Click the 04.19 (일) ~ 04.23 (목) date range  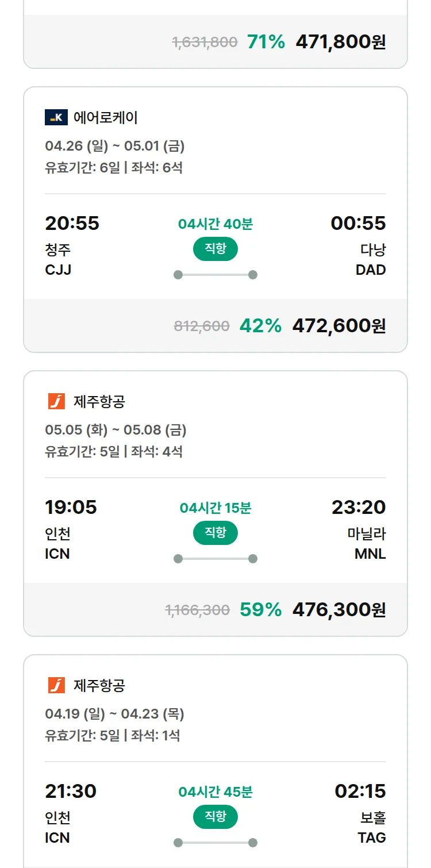115,714
